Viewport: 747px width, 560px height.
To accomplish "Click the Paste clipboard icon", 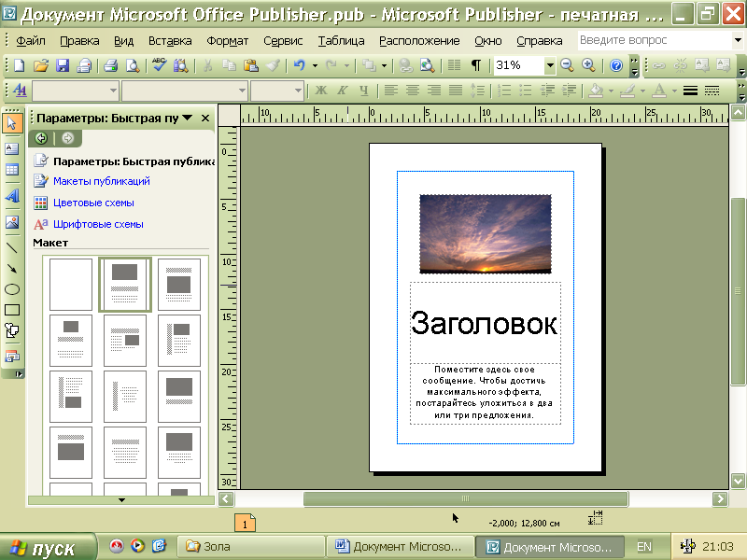I will click(250, 65).
